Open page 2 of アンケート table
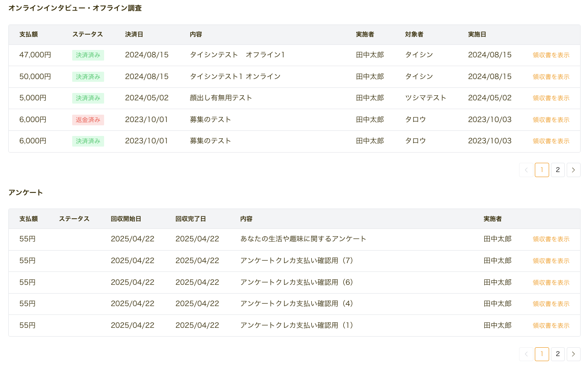 click(557, 354)
